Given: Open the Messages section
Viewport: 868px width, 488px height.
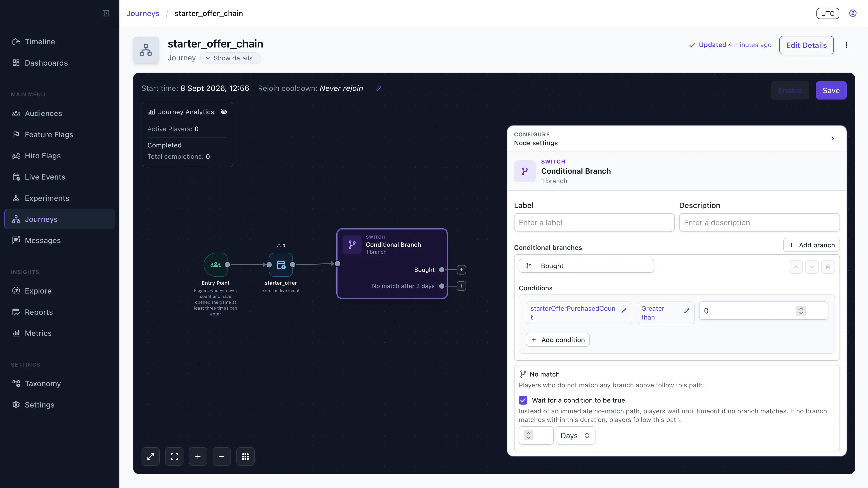Looking at the screenshot, I should 60,240.
